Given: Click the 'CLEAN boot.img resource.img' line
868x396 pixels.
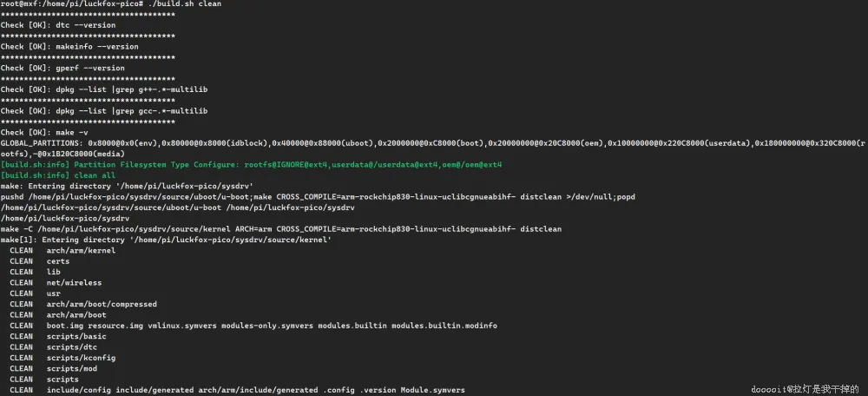Looking at the screenshot, I should [253, 326].
